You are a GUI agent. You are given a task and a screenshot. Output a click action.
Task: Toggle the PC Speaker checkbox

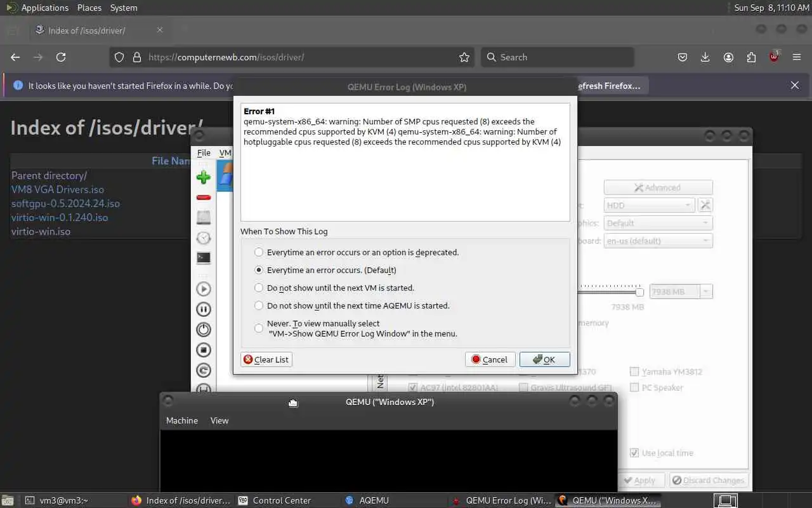(x=634, y=387)
